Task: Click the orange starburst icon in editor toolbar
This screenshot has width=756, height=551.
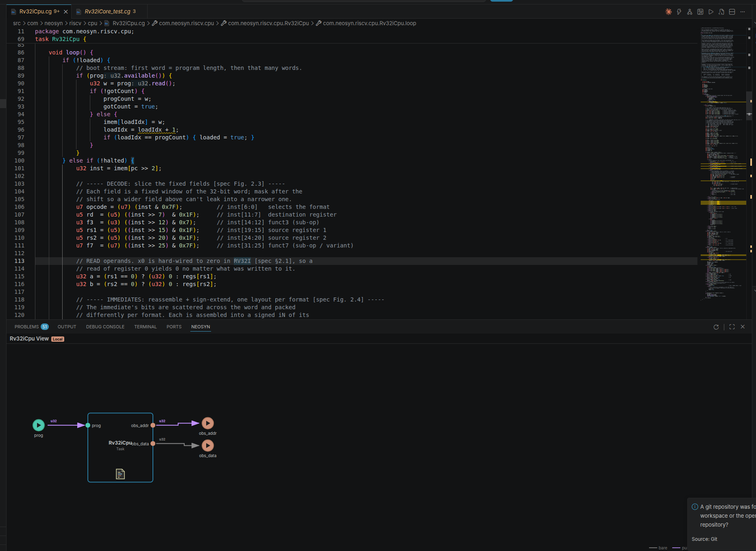Action: (x=669, y=12)
